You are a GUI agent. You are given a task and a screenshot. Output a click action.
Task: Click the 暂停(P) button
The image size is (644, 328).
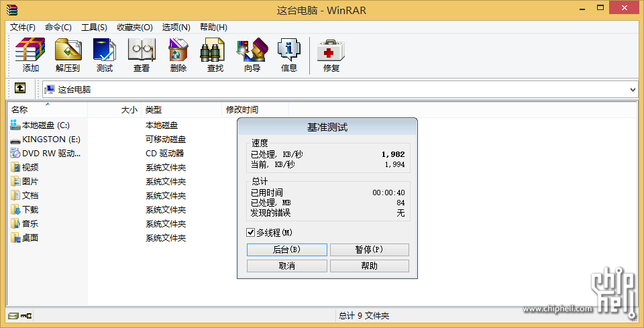click(369, 250)
